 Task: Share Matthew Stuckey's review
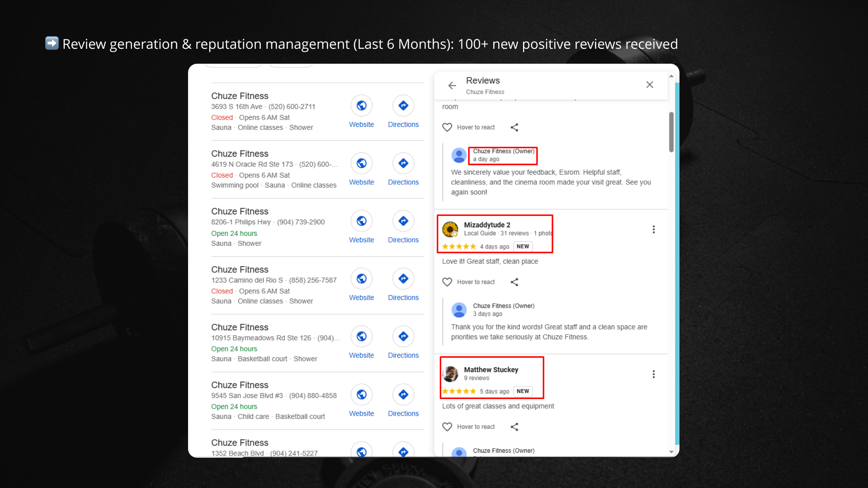coord(514,427)
